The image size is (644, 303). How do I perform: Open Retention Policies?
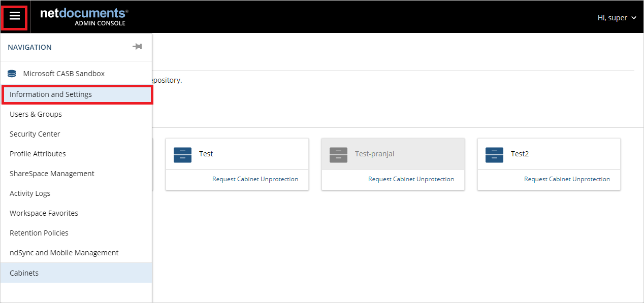[x=39, y=232]
